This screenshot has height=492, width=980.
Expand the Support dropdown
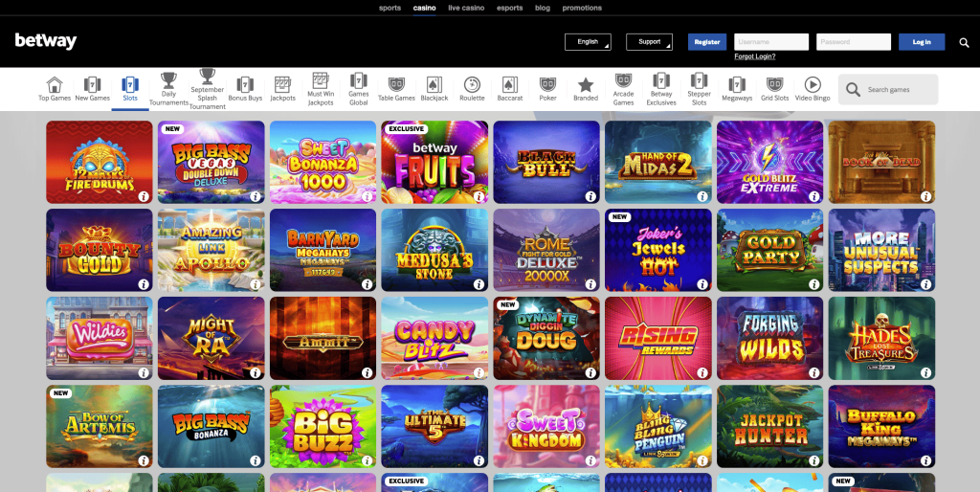point(650,42)
